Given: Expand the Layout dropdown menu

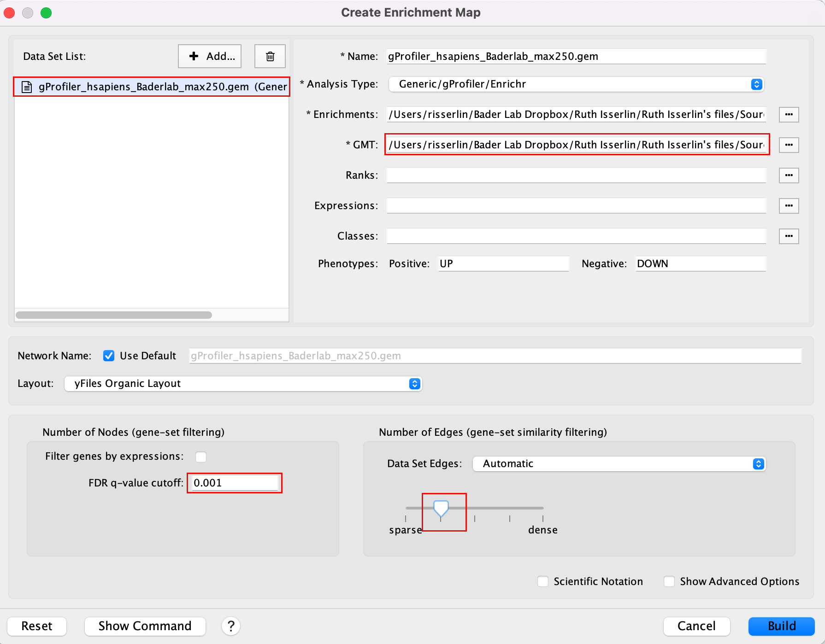Looking at the screenshot, I should pyautogui.click(x=243, y=384).
